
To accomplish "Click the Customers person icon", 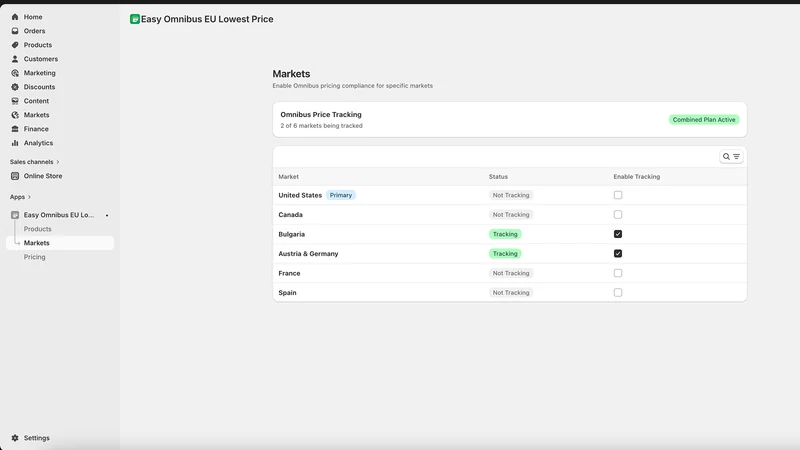I will [x=15, y=59].
